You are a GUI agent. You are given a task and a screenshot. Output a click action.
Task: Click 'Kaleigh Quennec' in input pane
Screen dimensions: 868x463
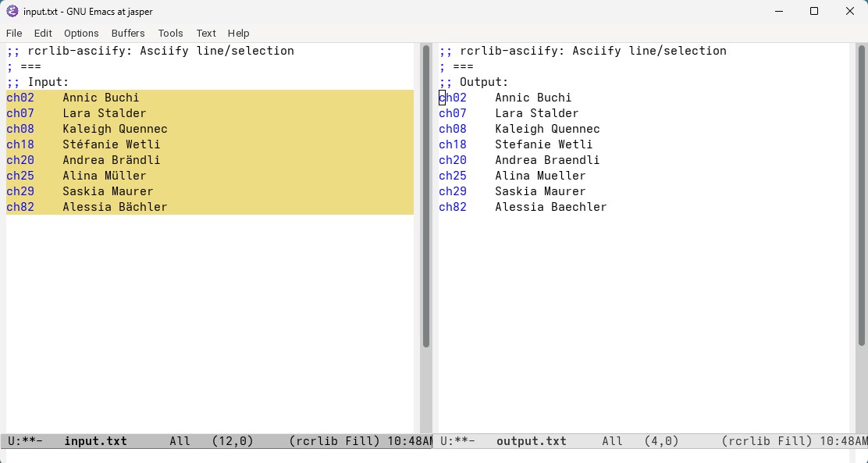[x=116, y=129]
